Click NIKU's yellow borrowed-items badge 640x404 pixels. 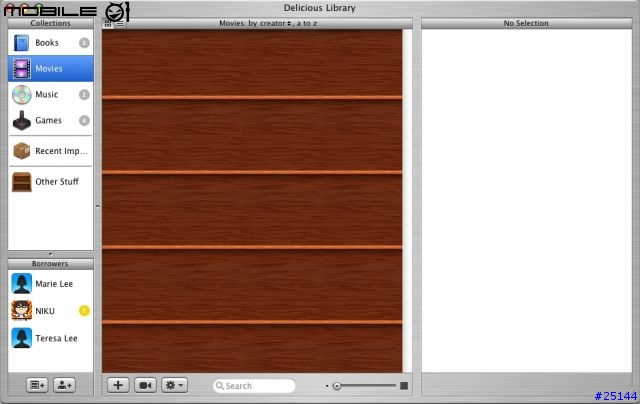click(84, 311)
